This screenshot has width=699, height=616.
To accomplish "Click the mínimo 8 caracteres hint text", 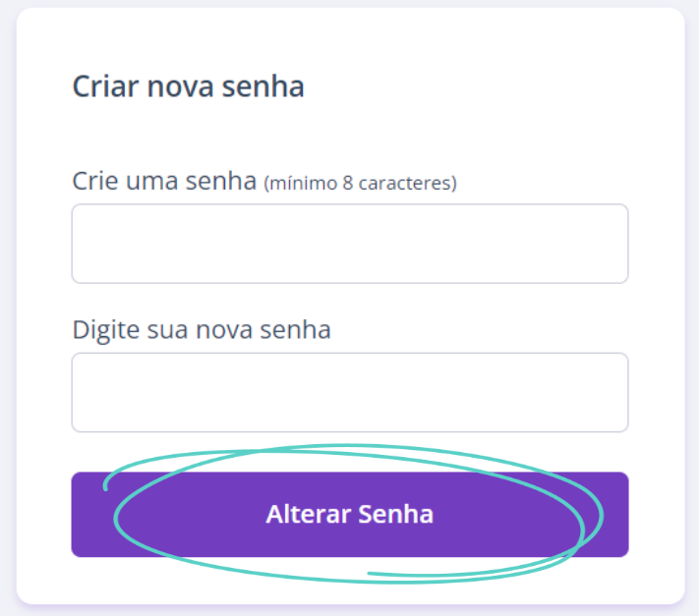I will pos(361,183).
